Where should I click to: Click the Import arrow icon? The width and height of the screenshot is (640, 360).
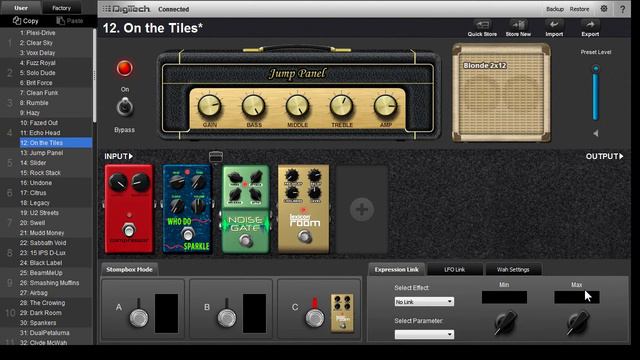pos(554,24)
